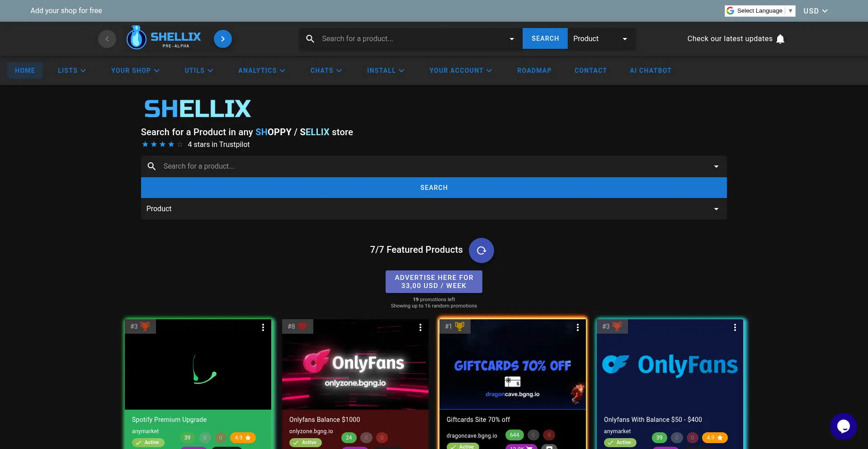
Task: Click the forward arrow next to logo
Action: coord(222,39)
